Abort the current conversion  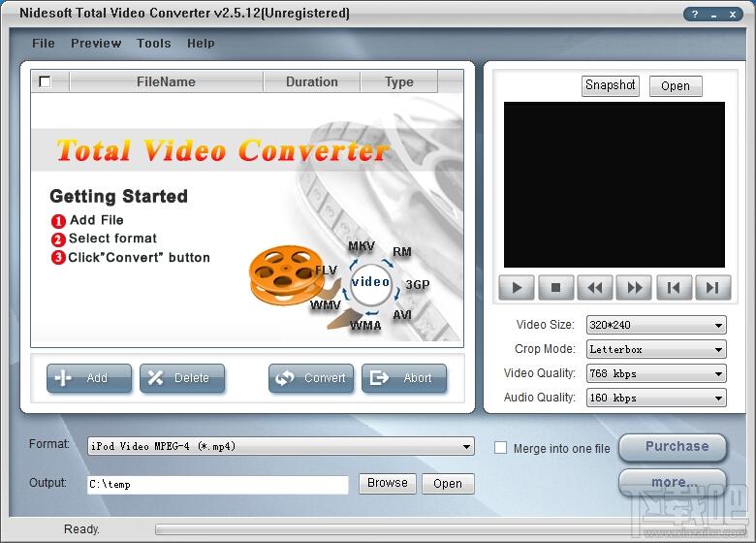(x=404, y=378)
